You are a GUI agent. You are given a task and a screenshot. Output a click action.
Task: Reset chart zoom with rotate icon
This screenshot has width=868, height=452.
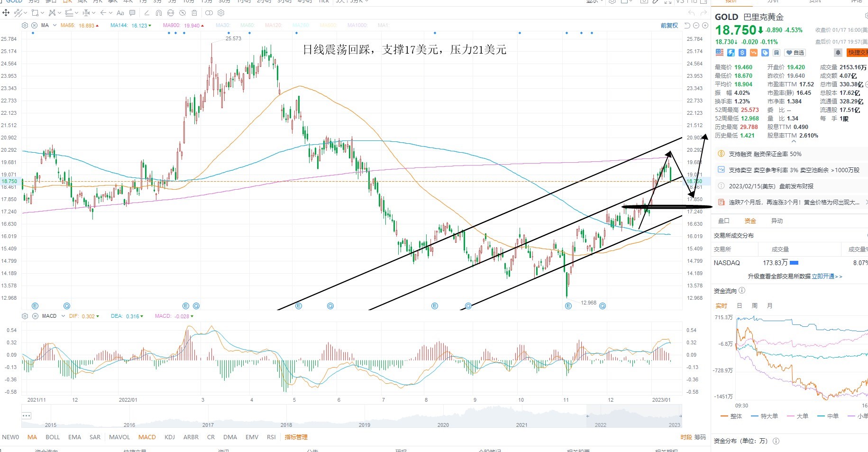pyautogui.click(x=687, y=26)
